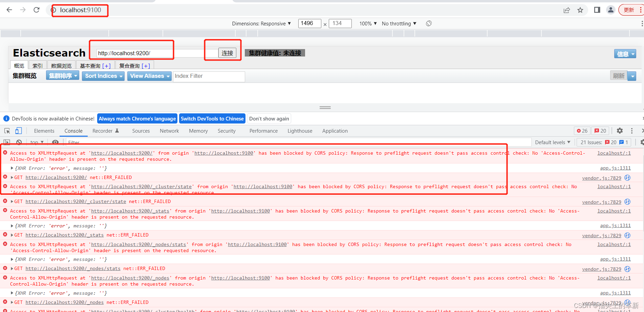
Task: Open the 100% zoom dropdown
Action: (x=368, y=24)
